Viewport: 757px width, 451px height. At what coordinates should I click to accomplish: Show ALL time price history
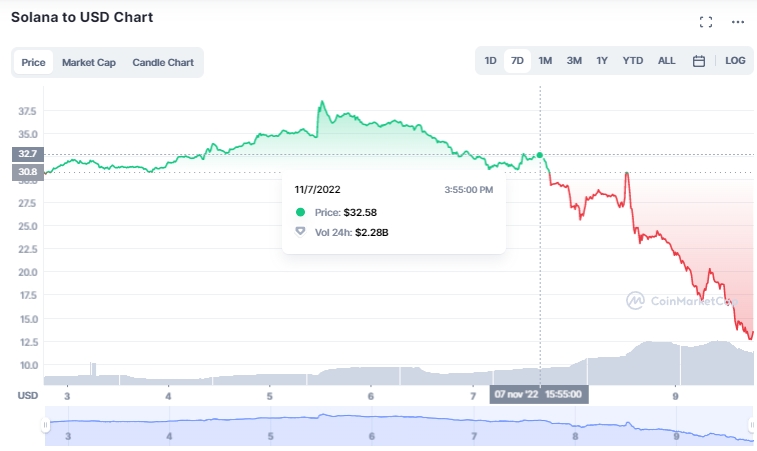pyautogui.click(x=667, y=61)
